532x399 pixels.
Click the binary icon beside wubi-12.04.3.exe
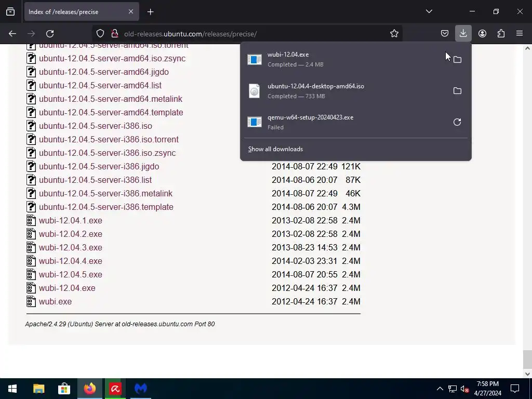(x=31, y=247)
